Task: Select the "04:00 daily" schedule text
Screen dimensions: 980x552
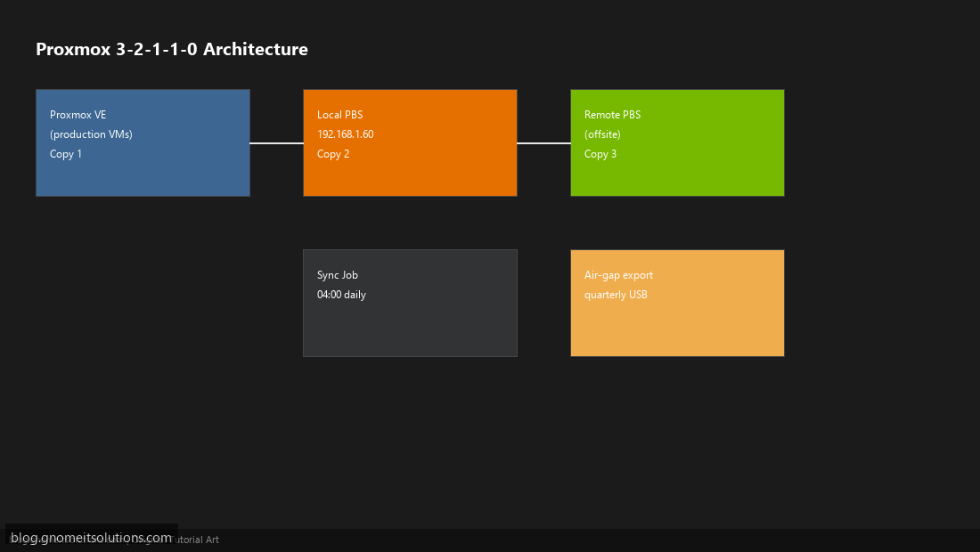Action: tap(341, 295)
